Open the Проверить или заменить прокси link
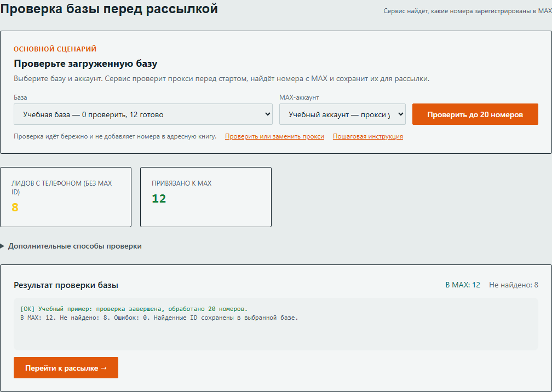 274,136
